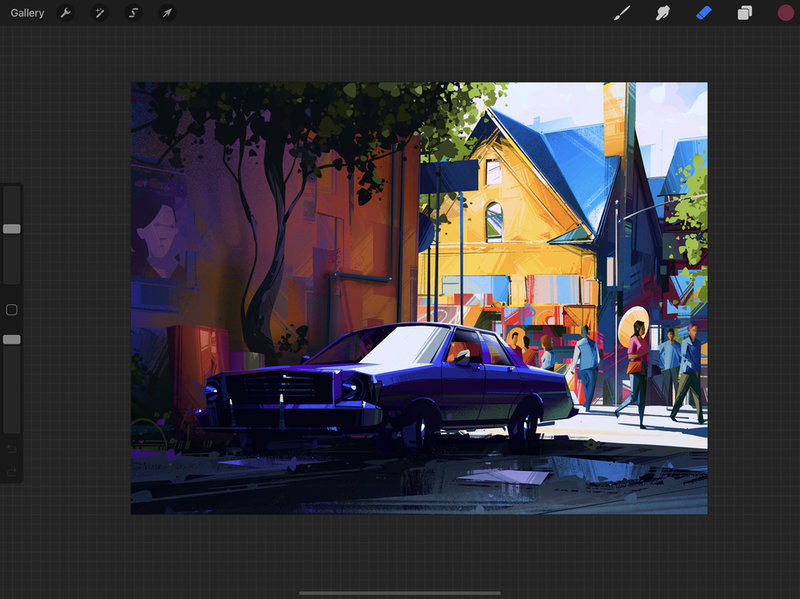Tap the square Modify button in sidebar
800x599 pixels.
[12, 310]
